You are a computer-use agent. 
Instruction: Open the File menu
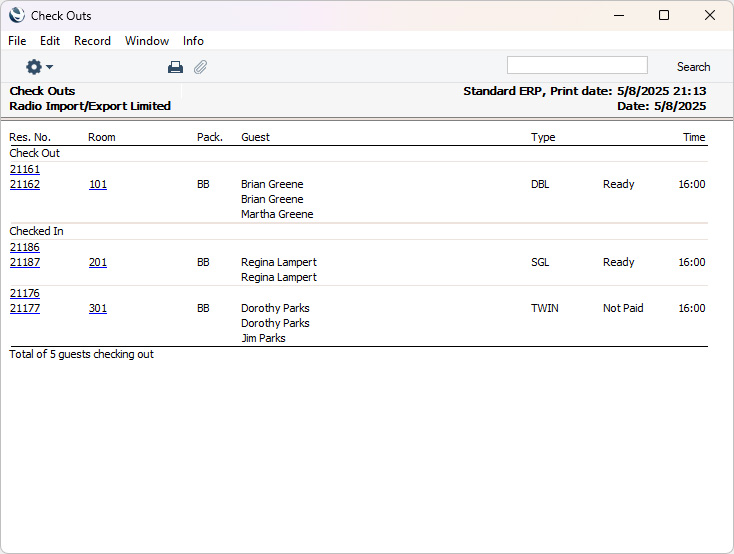[x=17, y=41]
